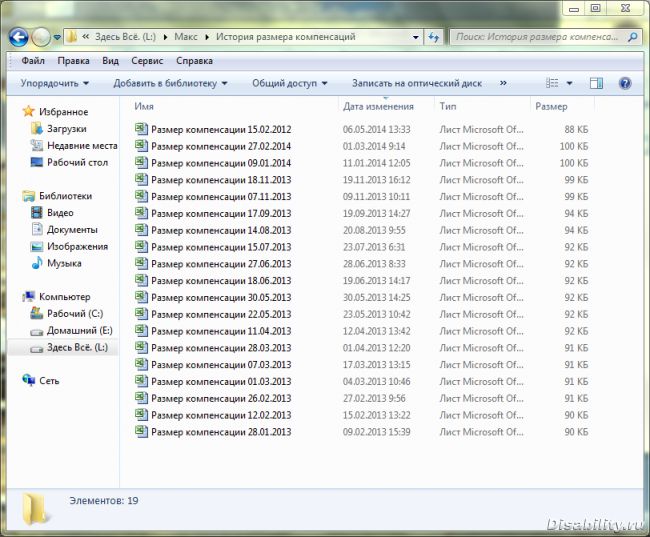Sort by the Тип column header
This screenshot has height=537, width=650.
(x=448, y=107)
